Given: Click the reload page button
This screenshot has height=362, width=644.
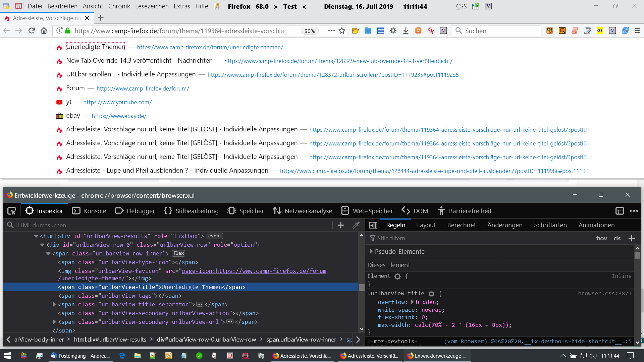Looking at the screenshot, I should pyautogui.click(x=32, y=31).
